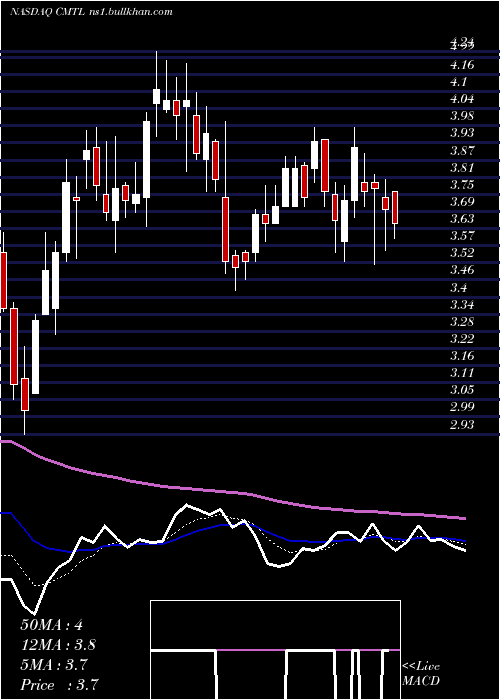Click the 3.4 price axis label

pos(458,288)
